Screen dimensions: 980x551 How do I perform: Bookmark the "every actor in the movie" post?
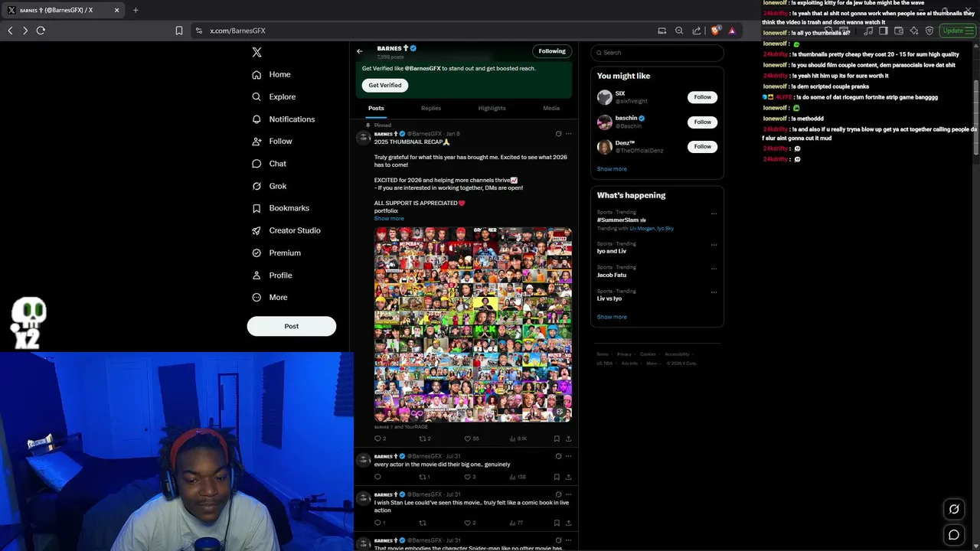point(557,477)
